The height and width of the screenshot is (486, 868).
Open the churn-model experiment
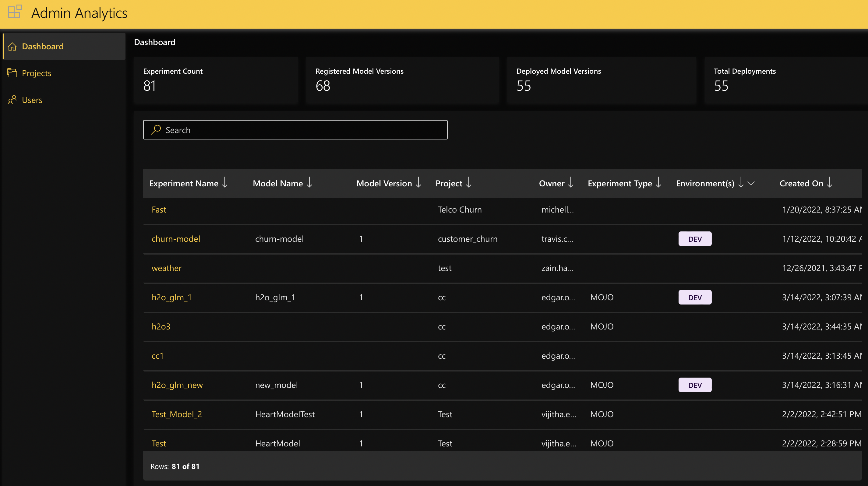click(x=176, y=239)
